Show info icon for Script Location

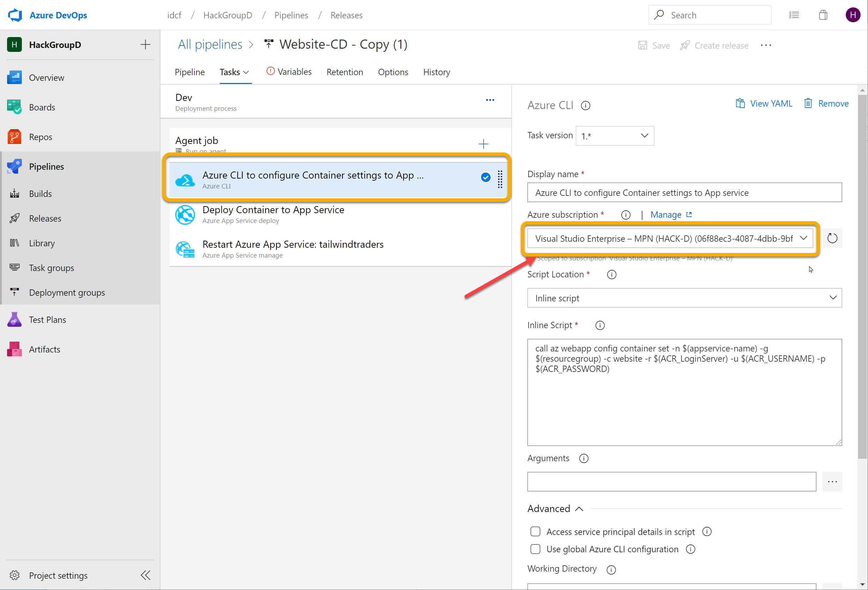pyautogui.click(x=612, y=275)
